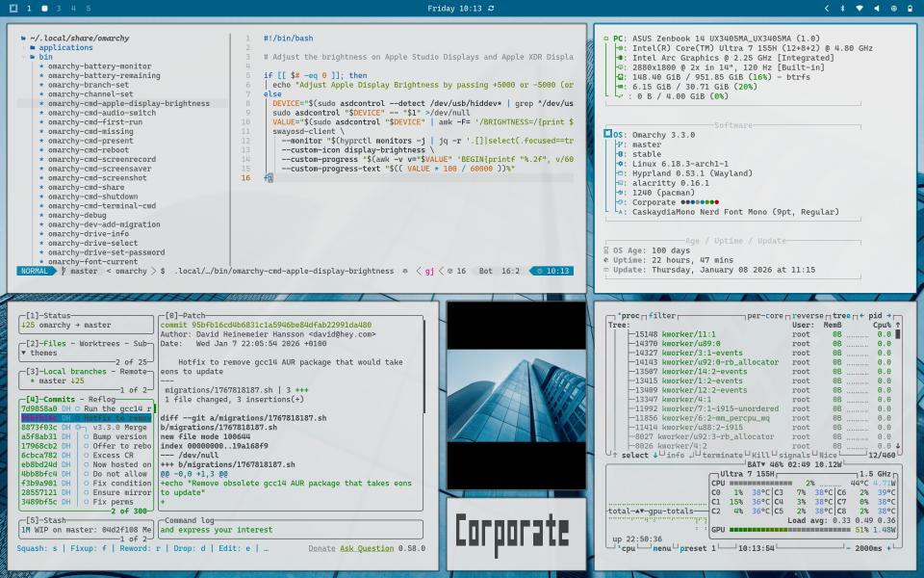Click the update refresh icon beside clock
924x578 pixels.
pyautogui.click(x=492, y=8)
